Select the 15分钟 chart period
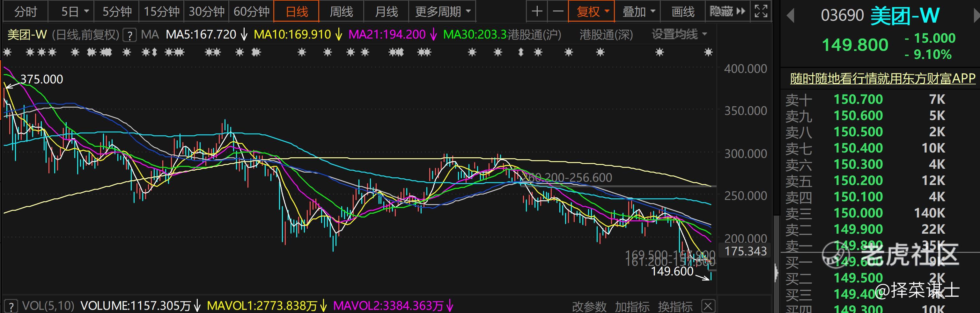Viewport: 980px width, 313px height. [162, 12]
